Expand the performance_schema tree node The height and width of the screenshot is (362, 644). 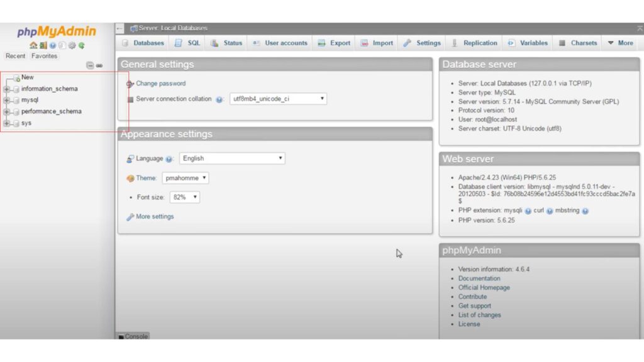6,112
